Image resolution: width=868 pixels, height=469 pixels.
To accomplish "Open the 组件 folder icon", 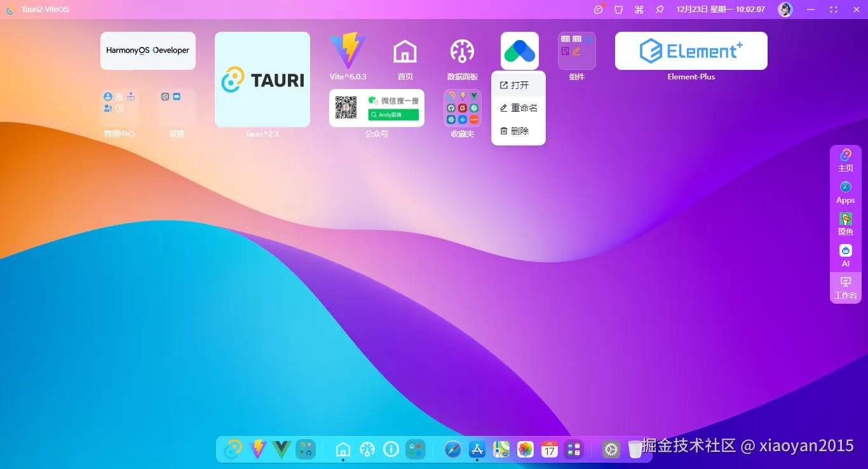I will [x=577, y=51].
